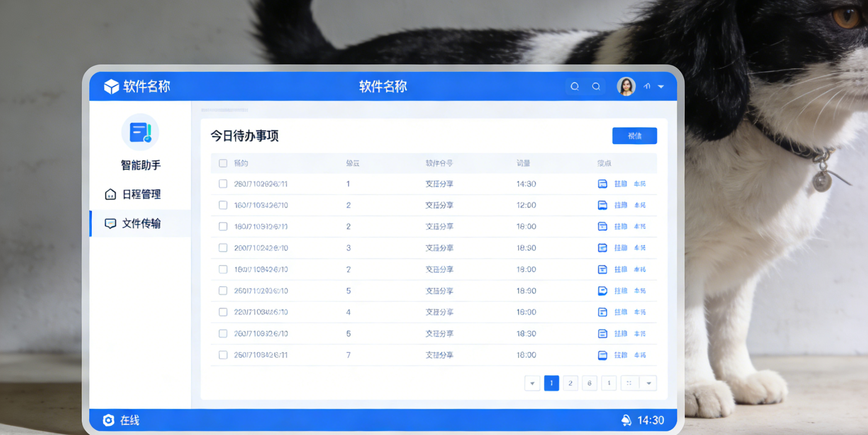Check the checkbox for the row numbered 7

click(223, 355)
